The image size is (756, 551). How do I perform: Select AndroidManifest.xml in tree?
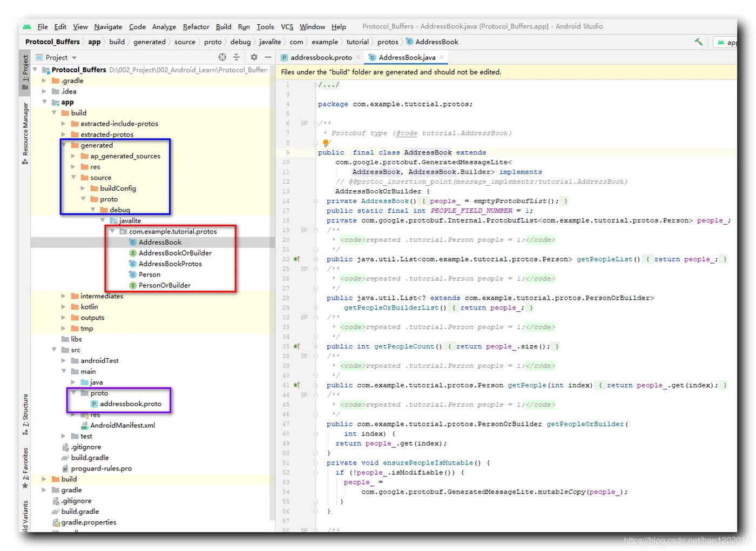[x=123, y=426]
